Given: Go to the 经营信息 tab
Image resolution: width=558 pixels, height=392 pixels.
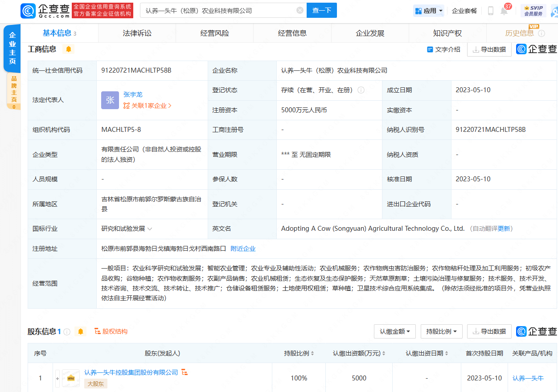Looking at the screenshot, I should point(292,33).
